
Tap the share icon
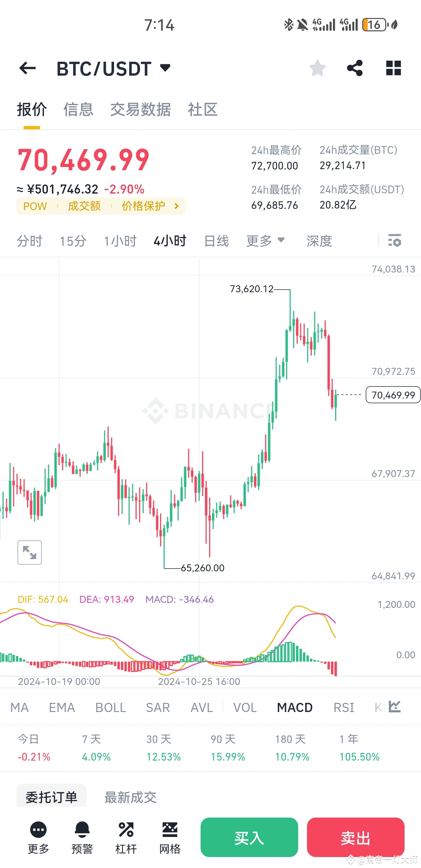click(x=354, y=68)
